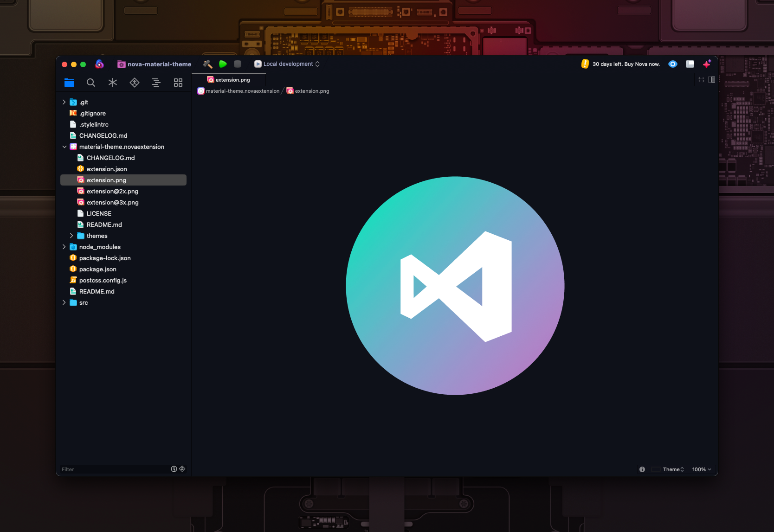The width and height of the screenshot is (774, 532).
Task: Select README.md inside material-theme.novaextension
Action: coord(123,224)
